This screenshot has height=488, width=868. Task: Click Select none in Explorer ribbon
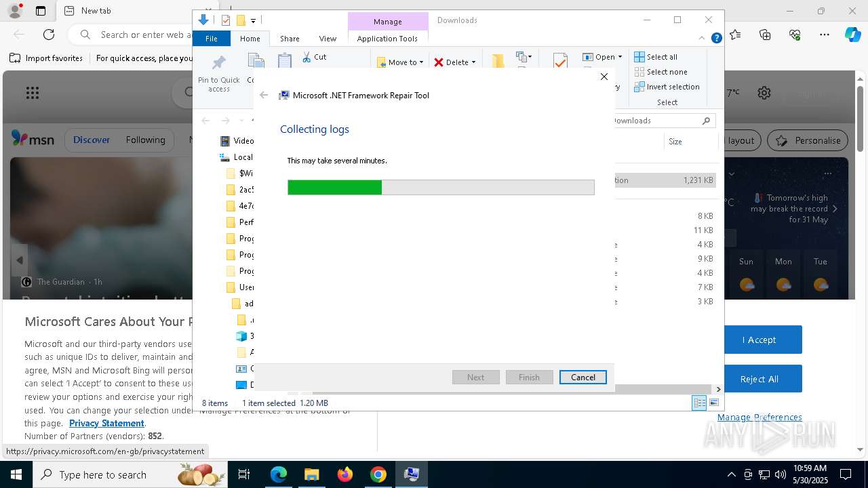click(x=660, y=72)
